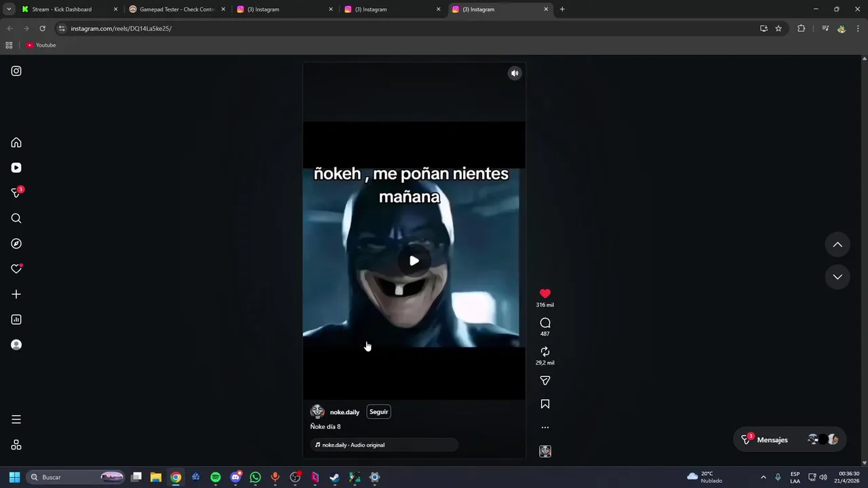Open the clock and date panel
Viewport: 868px width, 488px height.
click(x=849, y=477)
